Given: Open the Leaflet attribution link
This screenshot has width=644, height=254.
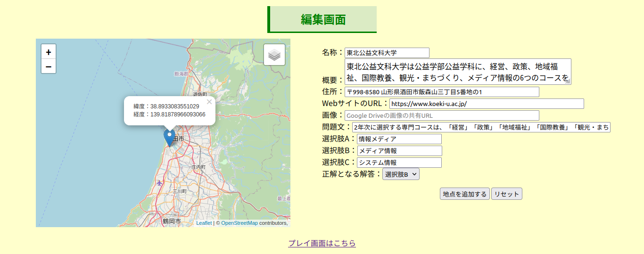Looking at the screenshot, I should click(204, 223).
